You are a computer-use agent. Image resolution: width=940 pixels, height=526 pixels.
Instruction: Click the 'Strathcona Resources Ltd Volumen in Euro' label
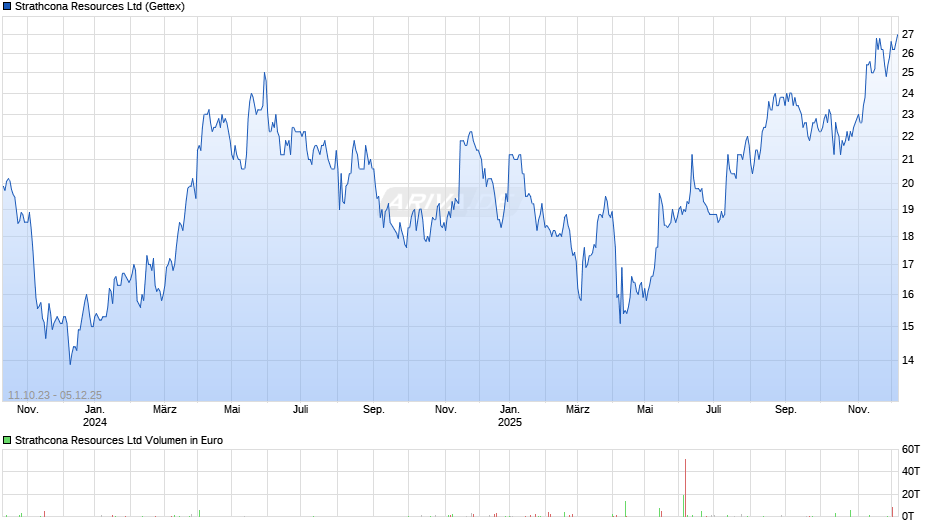119,440
